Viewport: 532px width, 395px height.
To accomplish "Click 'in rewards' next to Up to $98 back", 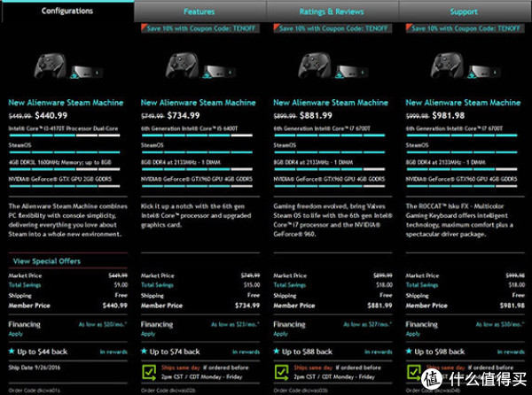I will click(511, 352).
